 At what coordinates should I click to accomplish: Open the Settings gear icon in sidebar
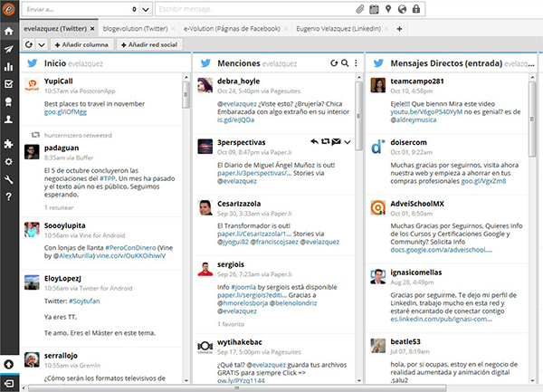click(9, 162)
